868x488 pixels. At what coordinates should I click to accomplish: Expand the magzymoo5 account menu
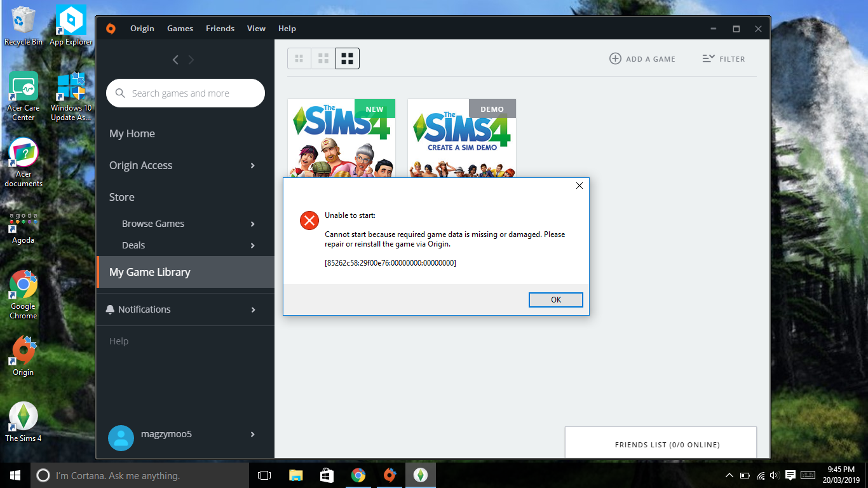tap(253, 435)
